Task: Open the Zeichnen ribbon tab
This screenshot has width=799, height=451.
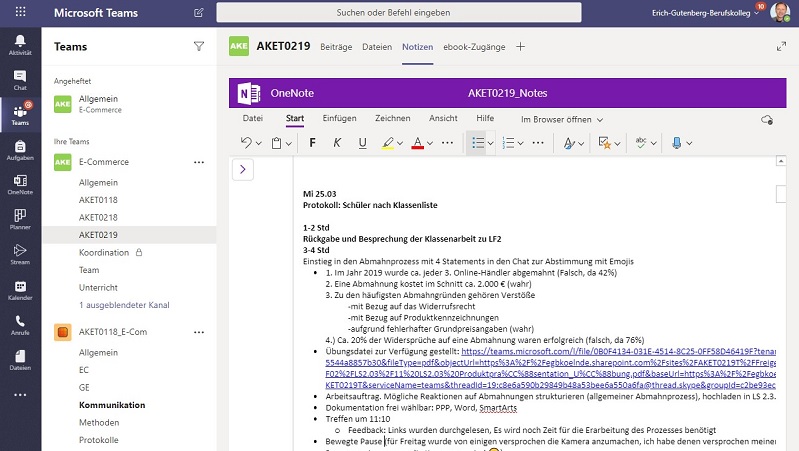Action: [392, 118]
